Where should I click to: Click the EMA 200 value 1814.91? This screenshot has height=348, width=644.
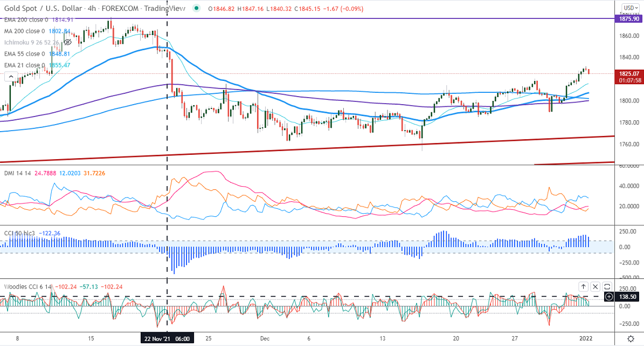pyautogui.click(x=63, y=20)
